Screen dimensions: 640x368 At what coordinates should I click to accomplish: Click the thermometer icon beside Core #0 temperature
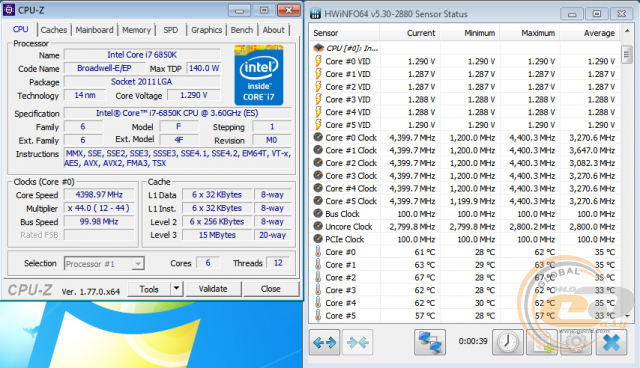pyautogui.click(x=318, y=252)
